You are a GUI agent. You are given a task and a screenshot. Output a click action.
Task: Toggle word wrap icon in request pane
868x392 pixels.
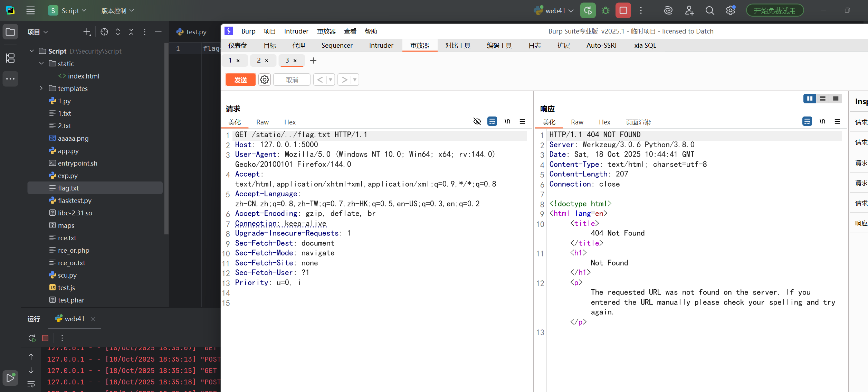tap(492, 121)
